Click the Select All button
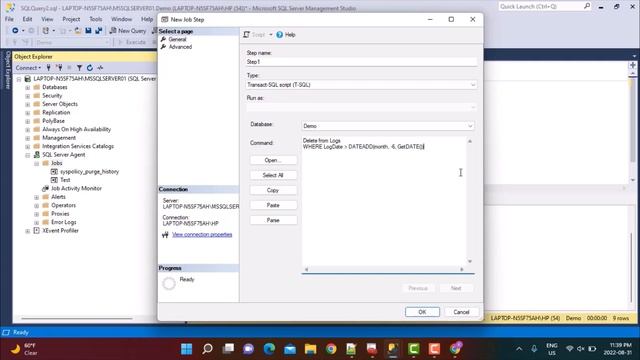Viewport: 640px width, 360px height. click(273, 175)
